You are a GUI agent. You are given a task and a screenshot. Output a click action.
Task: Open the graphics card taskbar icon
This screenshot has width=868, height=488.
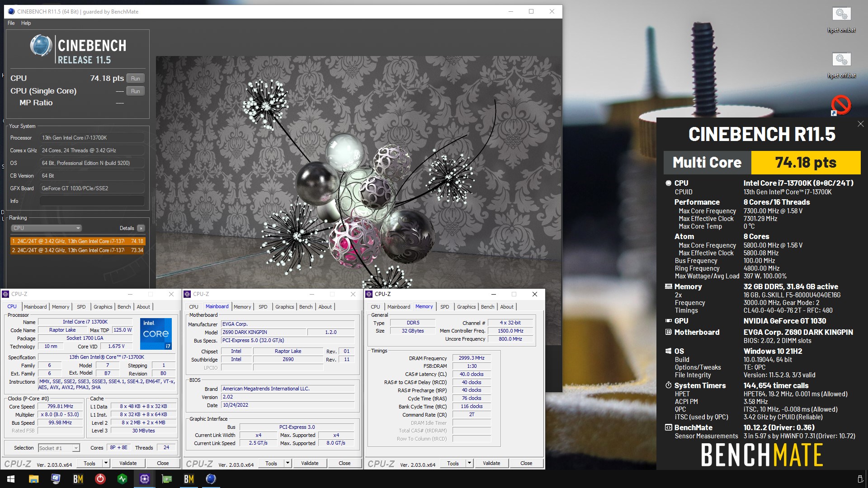click(166, 479)
